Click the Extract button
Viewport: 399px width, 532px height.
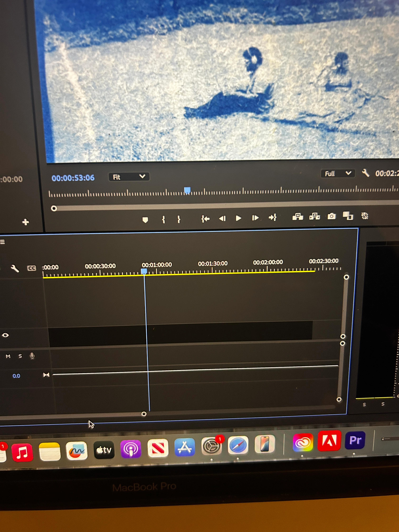pos(315,216)
